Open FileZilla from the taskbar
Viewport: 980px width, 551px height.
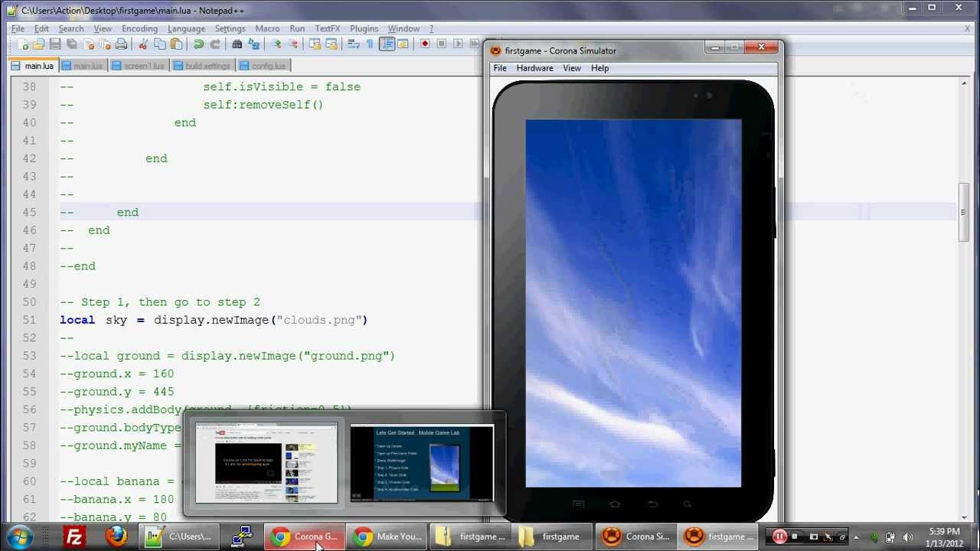tap(75, 536)
